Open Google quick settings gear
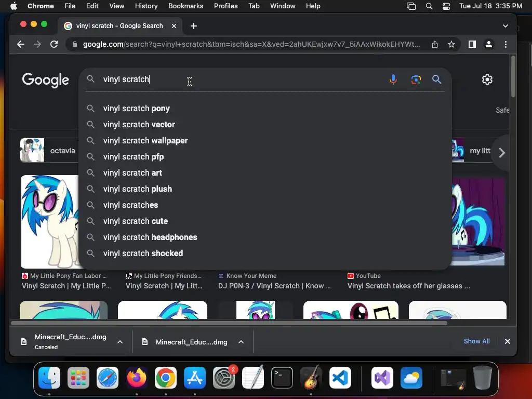This screenshot has width=532, height=399. click(487, 79)
